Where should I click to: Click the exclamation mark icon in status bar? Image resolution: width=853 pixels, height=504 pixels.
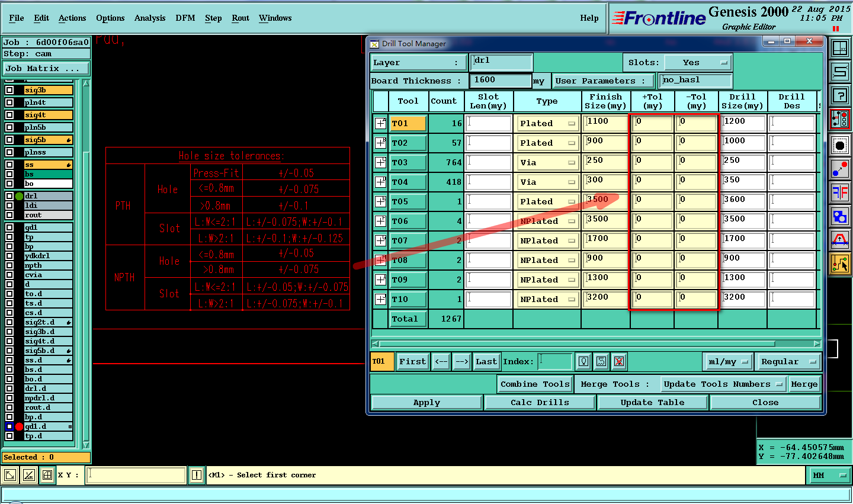point(197,475)
